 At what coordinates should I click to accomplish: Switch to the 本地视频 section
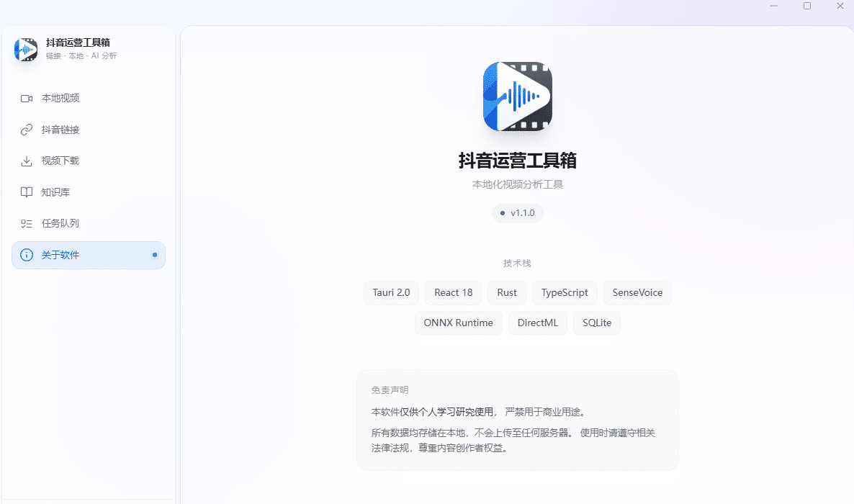[x=65, y=98]
